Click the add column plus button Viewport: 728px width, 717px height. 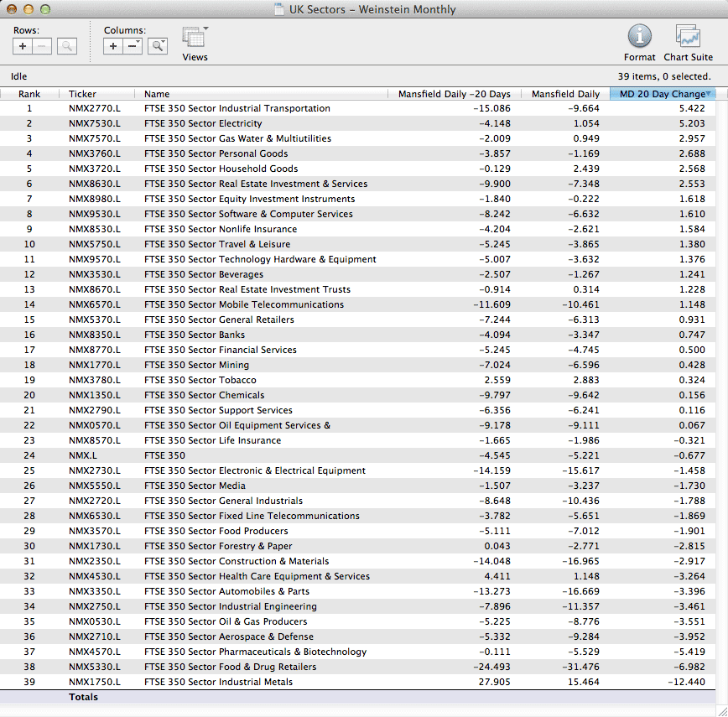click(113, 46)
